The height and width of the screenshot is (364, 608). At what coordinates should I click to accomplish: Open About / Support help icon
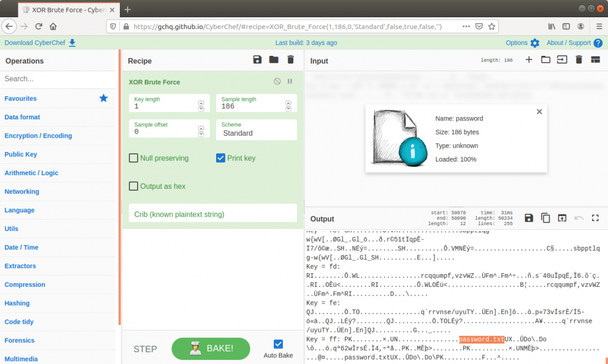[x=598, y=43]
